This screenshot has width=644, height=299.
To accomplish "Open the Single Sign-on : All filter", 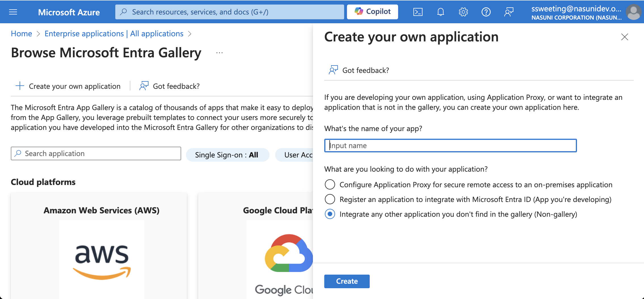I will tap(227, 155).
